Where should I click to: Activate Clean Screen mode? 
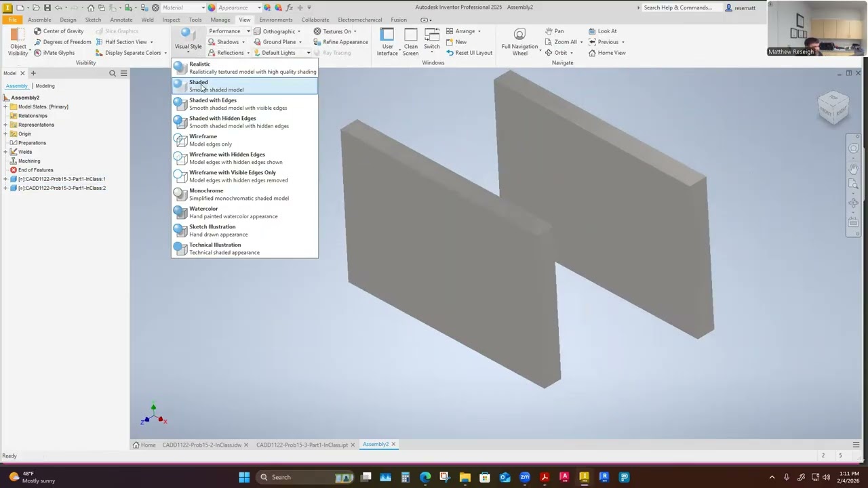410,42
